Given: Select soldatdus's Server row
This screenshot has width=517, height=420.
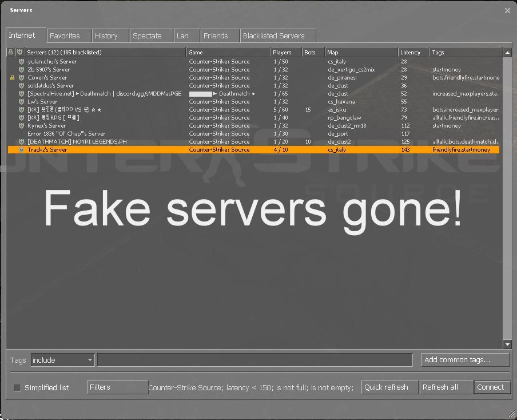Looking at the screenshot, I should (253, 85).
